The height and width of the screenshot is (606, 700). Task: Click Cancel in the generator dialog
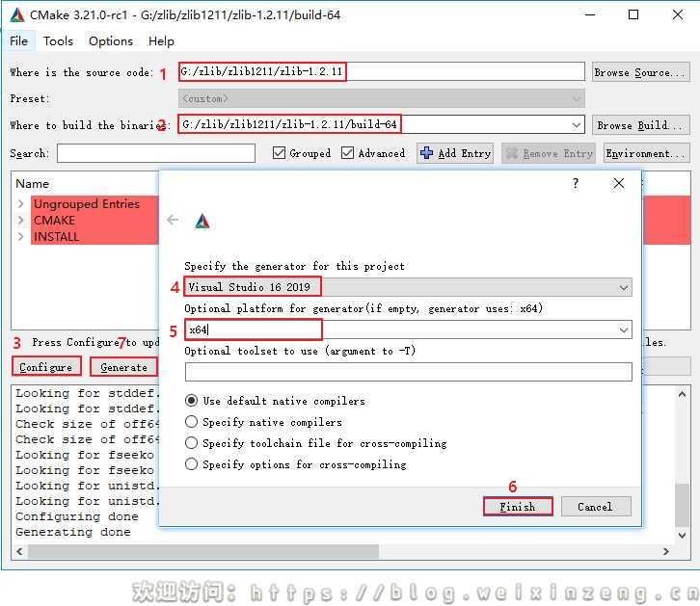(596, 507)
